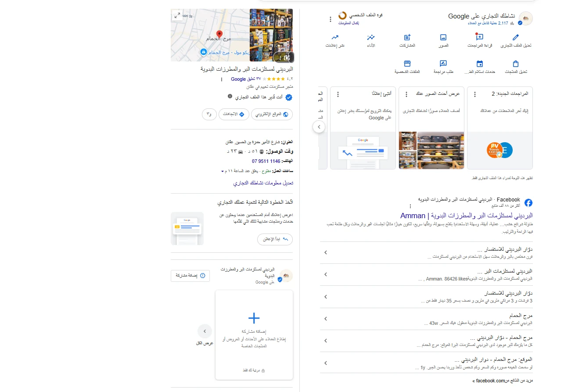Image resolution: width=575 pixels, height=392 pixels.
Task: Click the phone number 07 9511 1146
Action: pyautogui.click(x=266, y=161)
